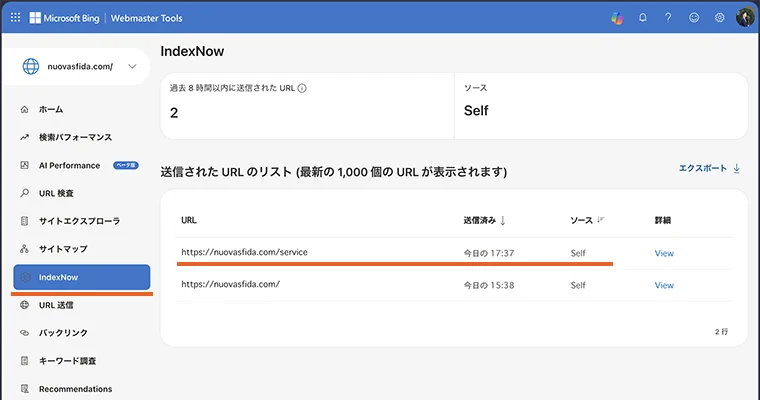Expand the nuovasfida.com site selector chevron
The image size is (760, 400).
[132, 66]
